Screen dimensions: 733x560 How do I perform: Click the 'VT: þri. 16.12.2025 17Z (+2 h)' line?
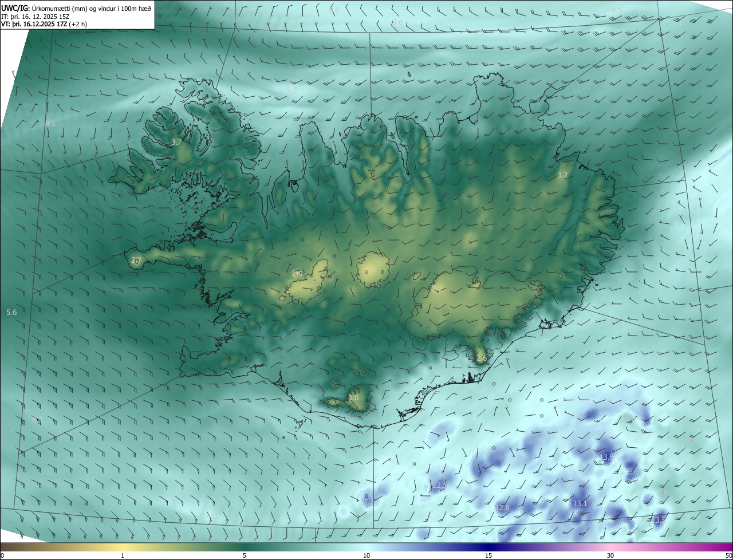tap(44, 25)
